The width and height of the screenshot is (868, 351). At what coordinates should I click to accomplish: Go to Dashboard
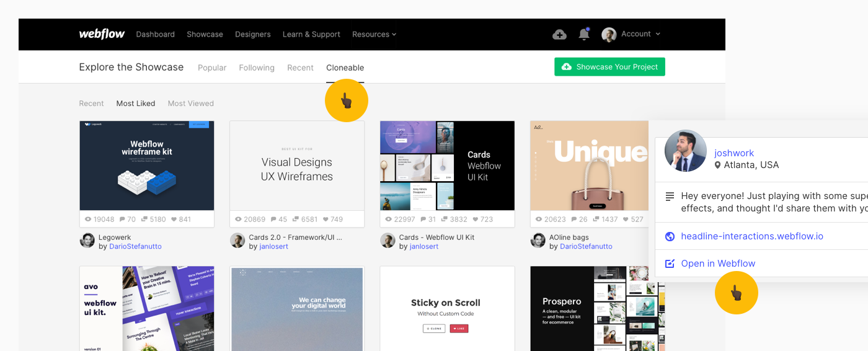155,35
